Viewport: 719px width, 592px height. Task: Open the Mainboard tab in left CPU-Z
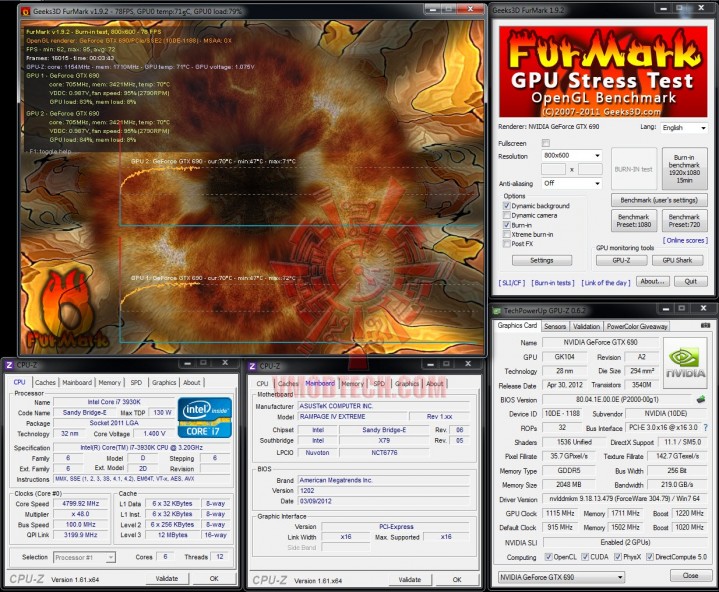point(77,382)
